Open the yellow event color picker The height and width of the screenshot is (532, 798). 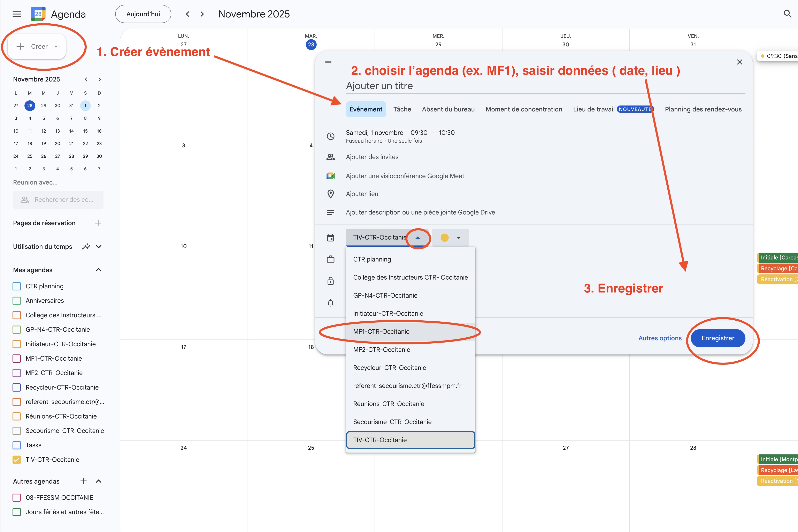[450, 237]
